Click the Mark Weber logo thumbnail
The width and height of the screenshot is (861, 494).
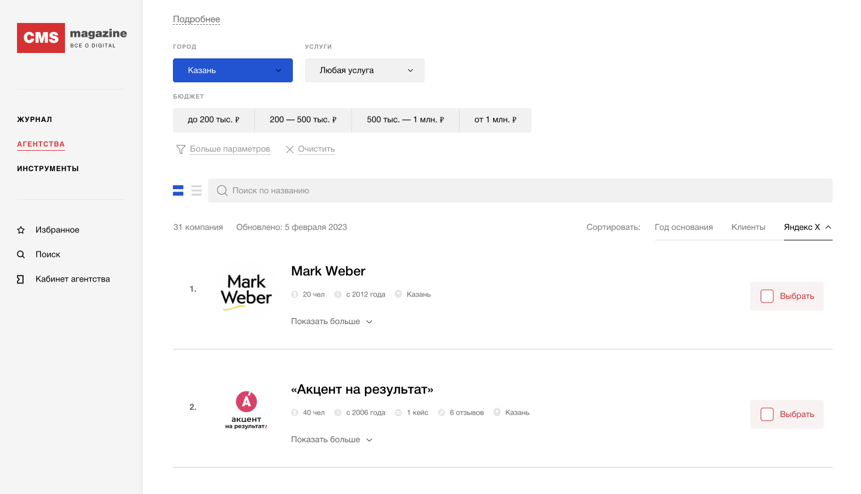click(x=246, y=291)
